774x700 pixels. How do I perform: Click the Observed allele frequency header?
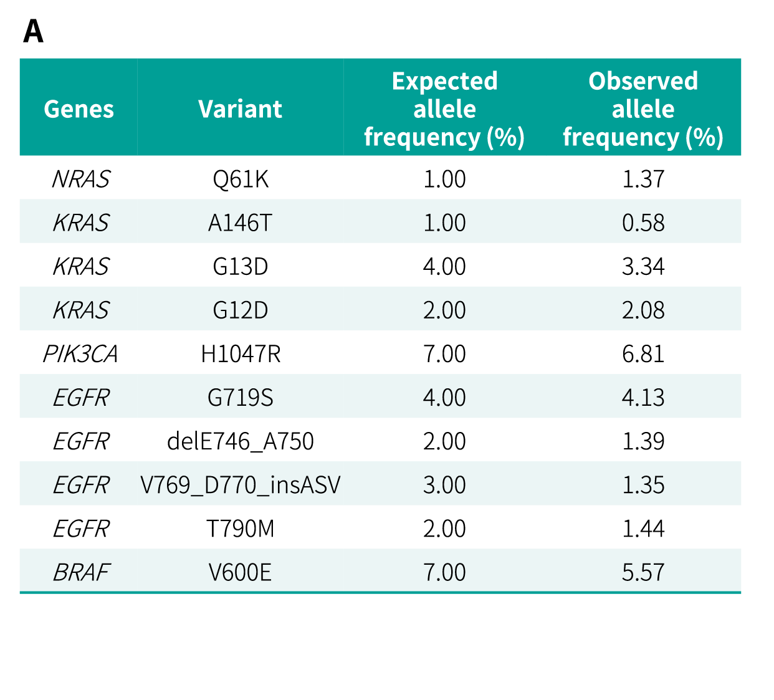click(643, 109)
